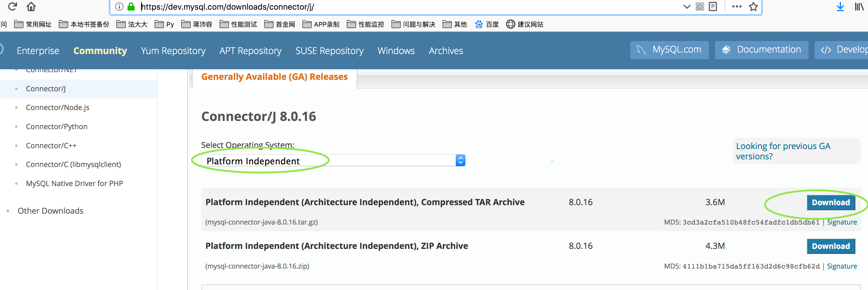Bookmark this page with the star icon
The height and width of the screenshot is (290, 868).
753,6
